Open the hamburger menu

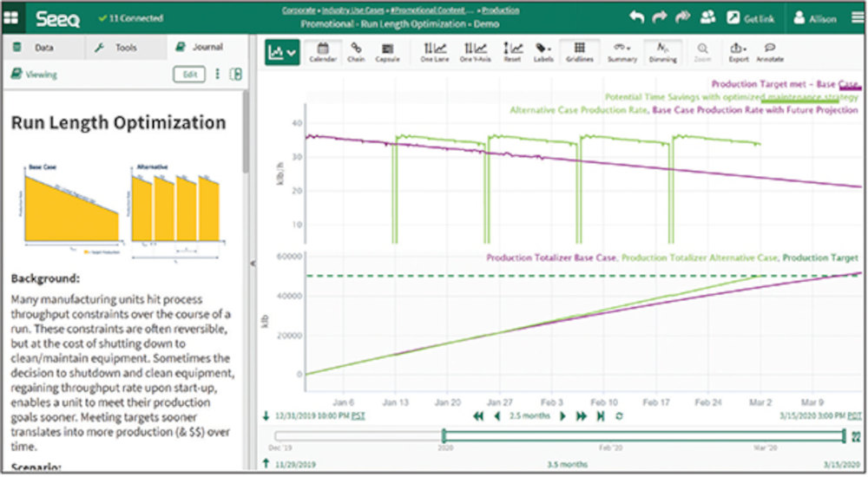coord(858,17)
